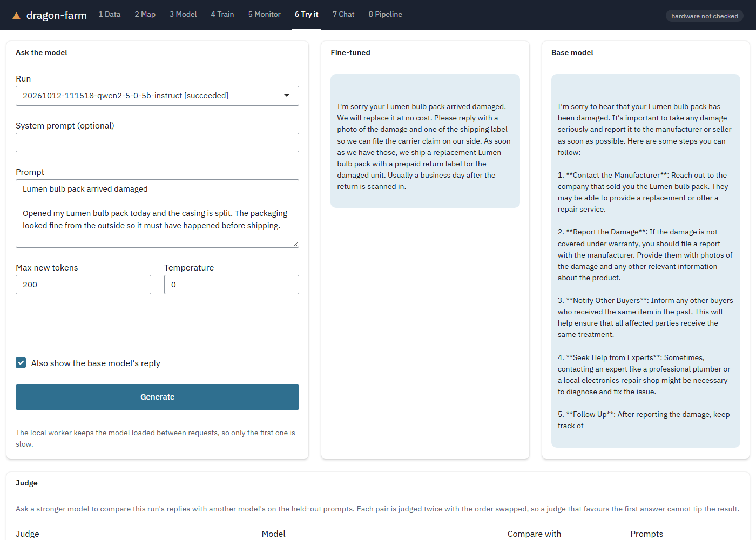Click the Base model panel heading
The image size is (756, 540).
pos(572,52)
